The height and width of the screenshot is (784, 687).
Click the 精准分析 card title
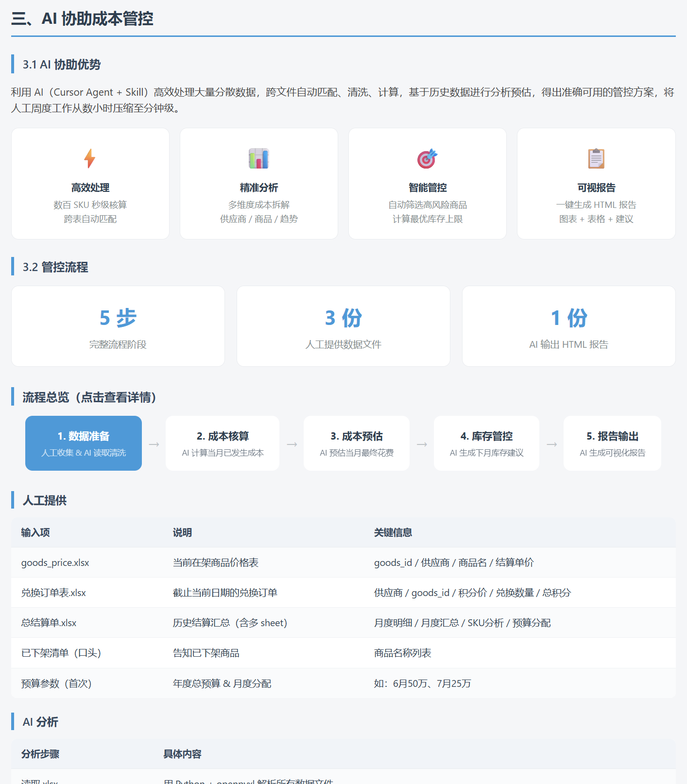coord(259,187)
